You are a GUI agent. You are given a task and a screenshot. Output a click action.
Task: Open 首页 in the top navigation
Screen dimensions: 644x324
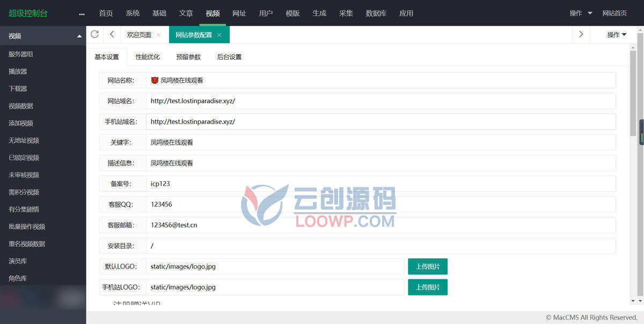[x=106, y=13]
